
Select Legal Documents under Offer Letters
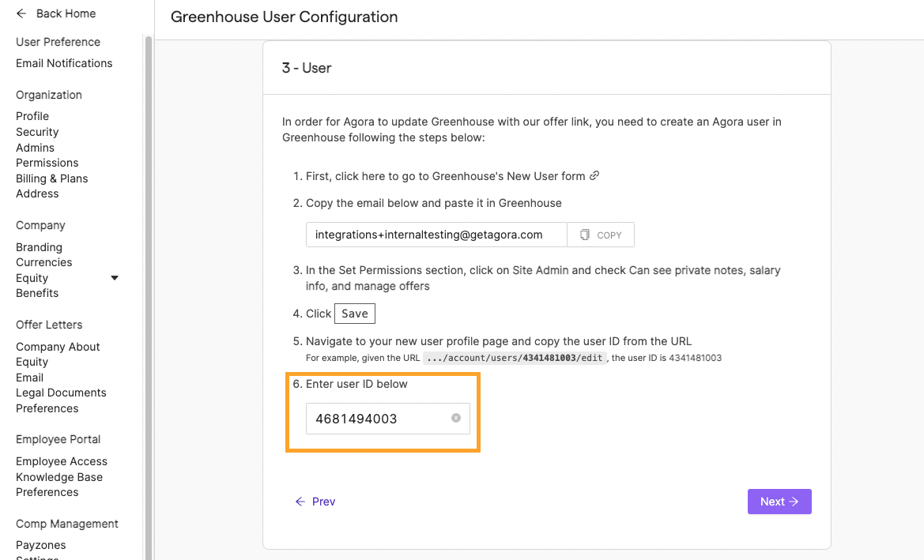(62, 393)
